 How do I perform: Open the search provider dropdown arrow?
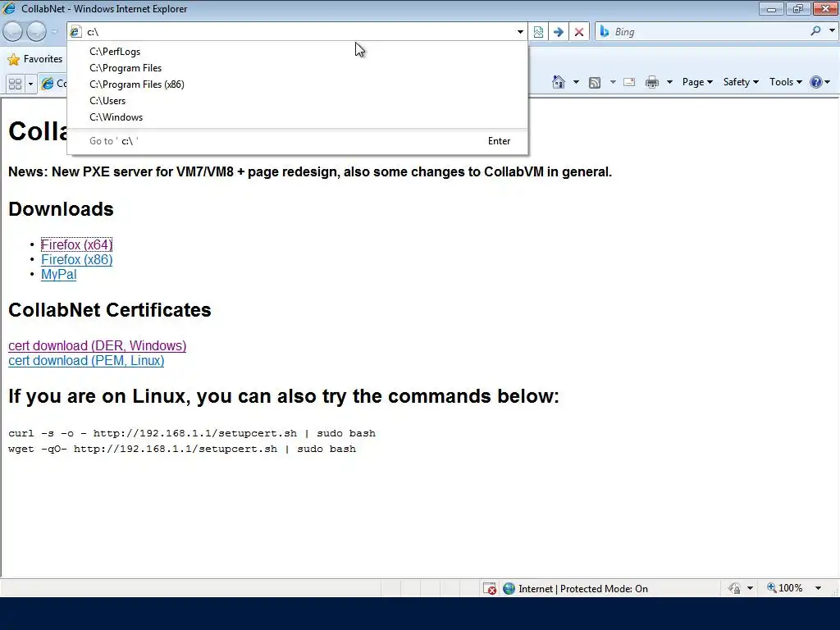(832, 31)
